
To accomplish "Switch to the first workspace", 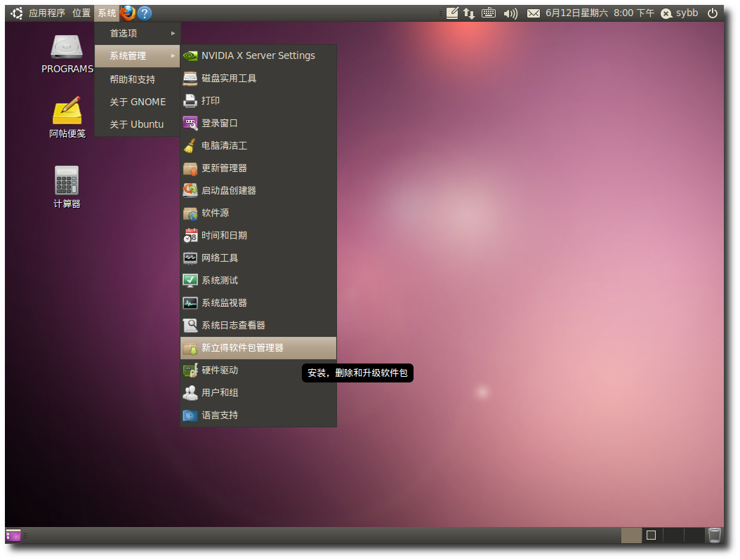I will [x=631, y=535].
